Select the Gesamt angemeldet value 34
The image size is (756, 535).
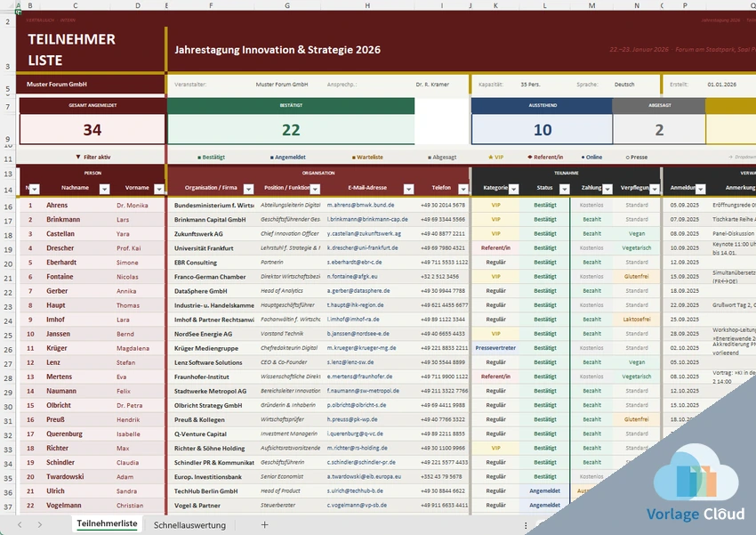(92, 130)
